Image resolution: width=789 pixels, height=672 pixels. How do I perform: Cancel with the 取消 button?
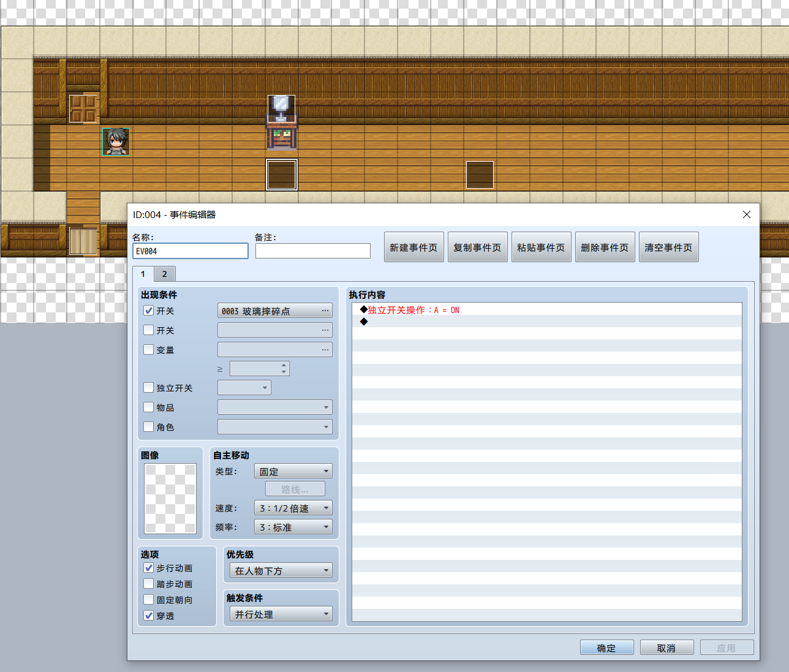(x=667, y=647)
